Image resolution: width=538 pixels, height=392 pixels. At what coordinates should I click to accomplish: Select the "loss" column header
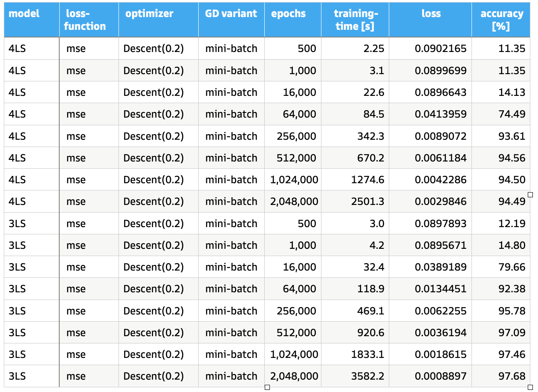[430, 20]
